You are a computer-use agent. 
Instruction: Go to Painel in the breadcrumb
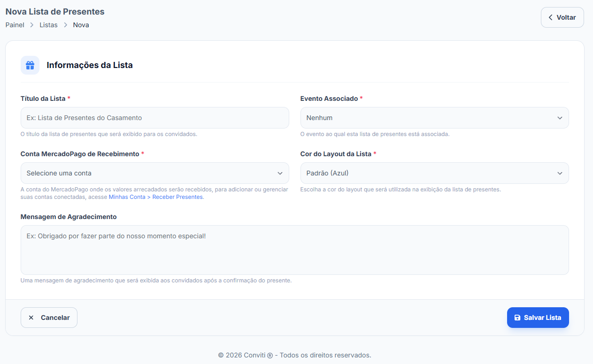click(x=15, y=25)
